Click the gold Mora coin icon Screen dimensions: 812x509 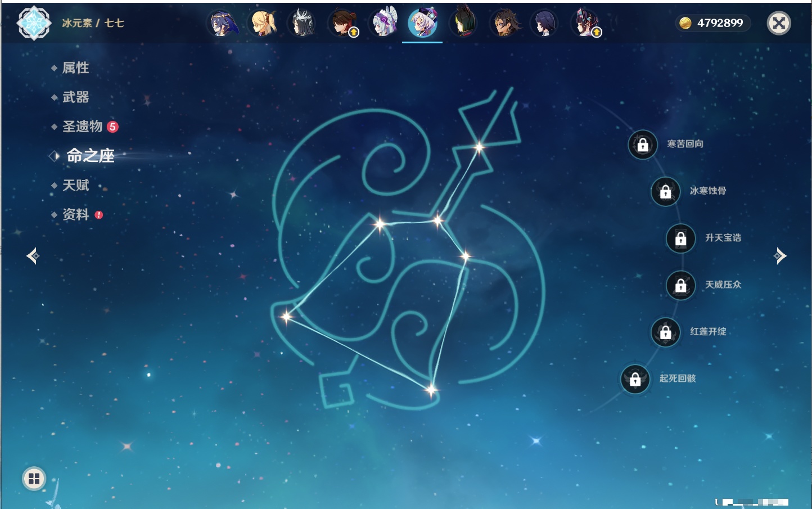tap(685, 23)
